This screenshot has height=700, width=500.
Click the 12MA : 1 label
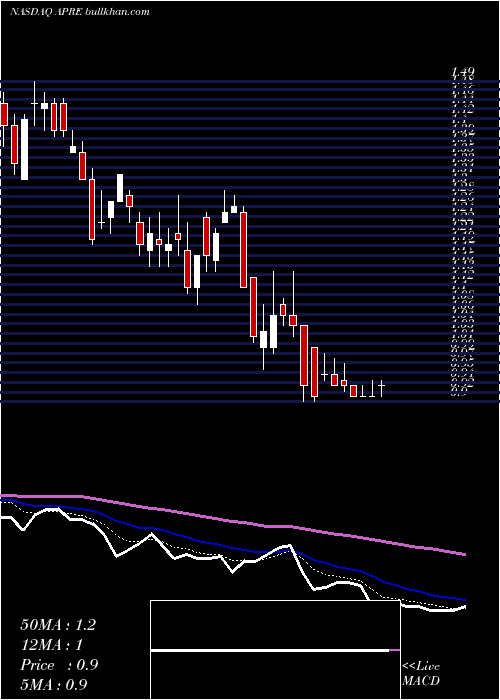[52, 645]
